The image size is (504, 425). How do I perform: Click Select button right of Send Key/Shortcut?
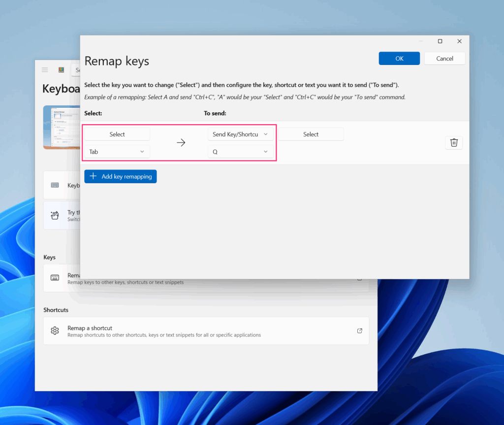[311, 134]
